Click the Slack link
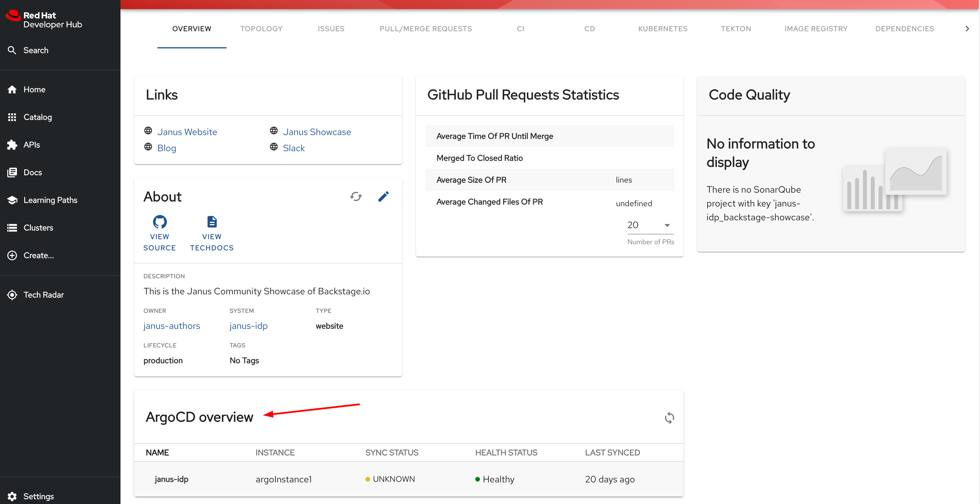Screen dimensions: 980x504 [293, 148]
